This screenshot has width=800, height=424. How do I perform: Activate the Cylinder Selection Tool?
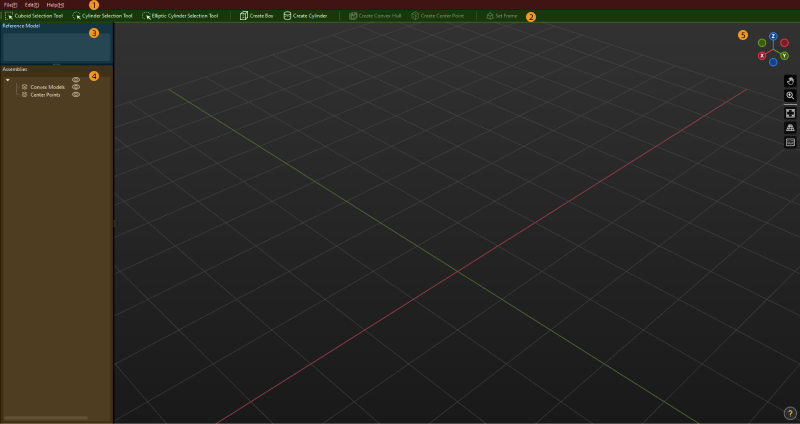click(x=102, y=16)
